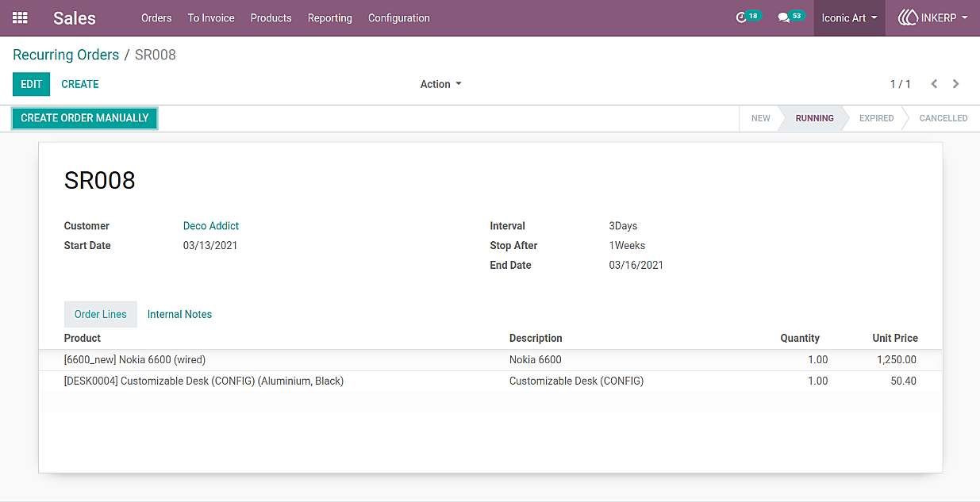Open the Deco Addict customer link

(x=211, y=226)
